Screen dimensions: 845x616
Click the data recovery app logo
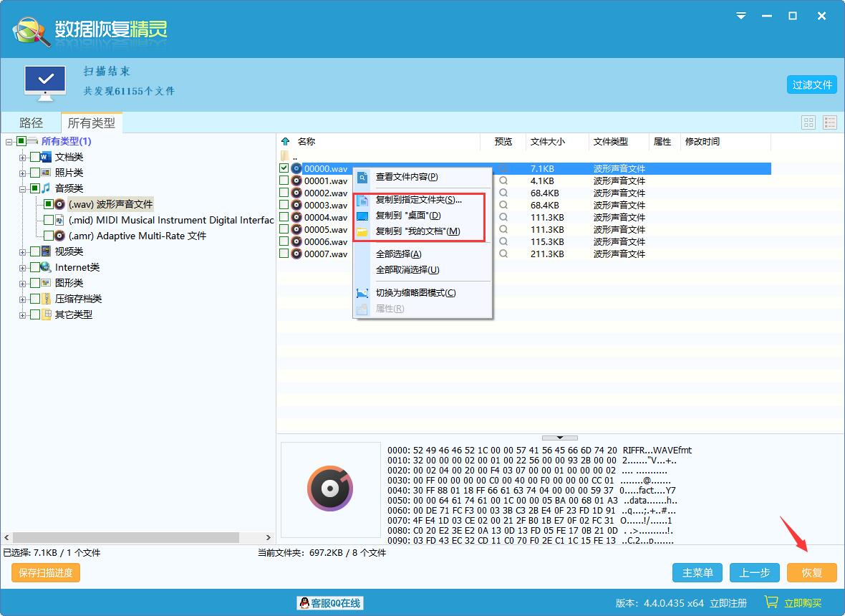coord(31,32)
